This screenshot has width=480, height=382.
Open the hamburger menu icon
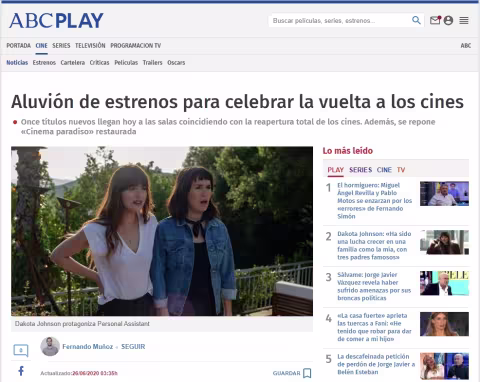464,20
